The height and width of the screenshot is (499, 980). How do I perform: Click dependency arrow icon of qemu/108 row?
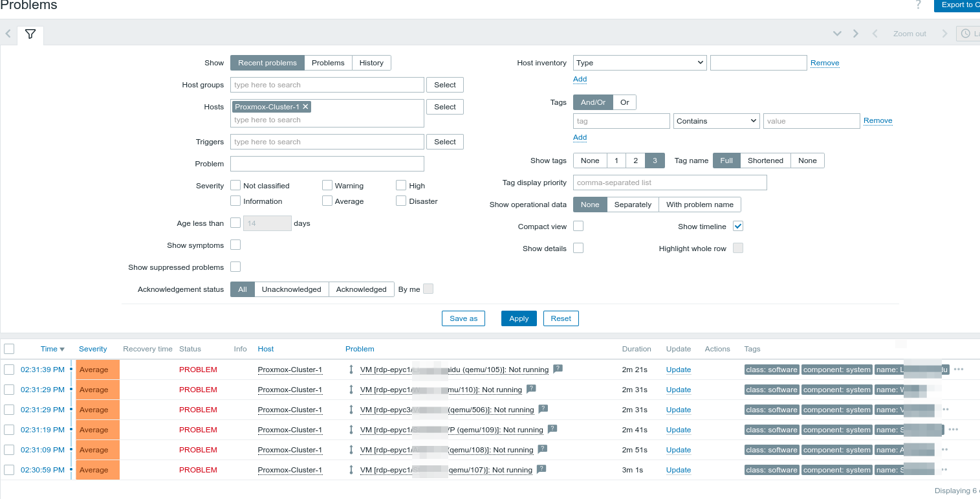[x=351, y=450]
